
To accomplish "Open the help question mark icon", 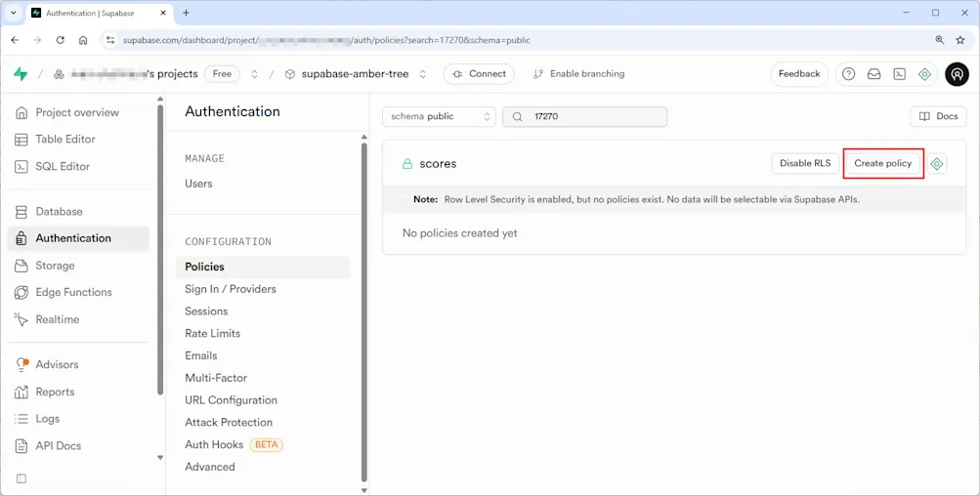I will 848,73.
